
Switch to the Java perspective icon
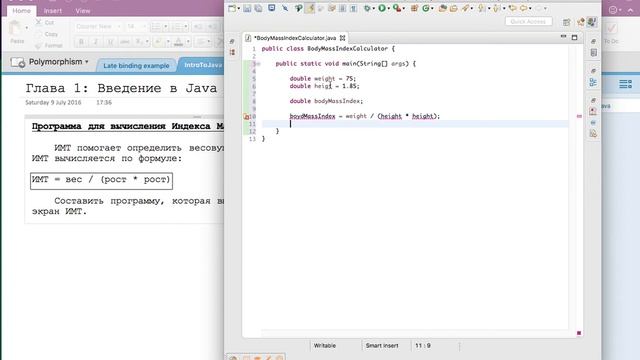click(x=581, y=22)
